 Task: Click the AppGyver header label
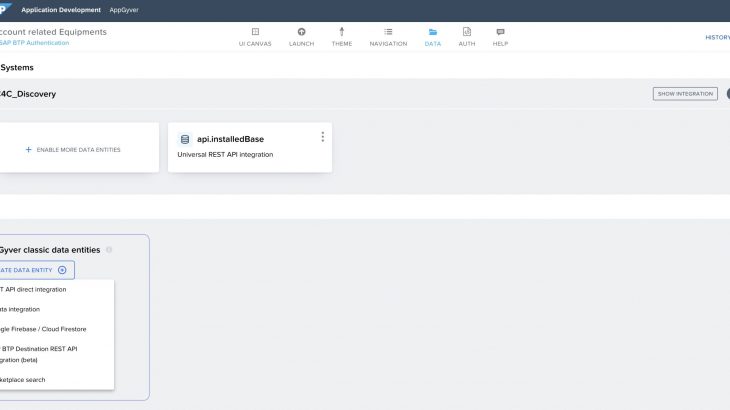tap(124, 10)
